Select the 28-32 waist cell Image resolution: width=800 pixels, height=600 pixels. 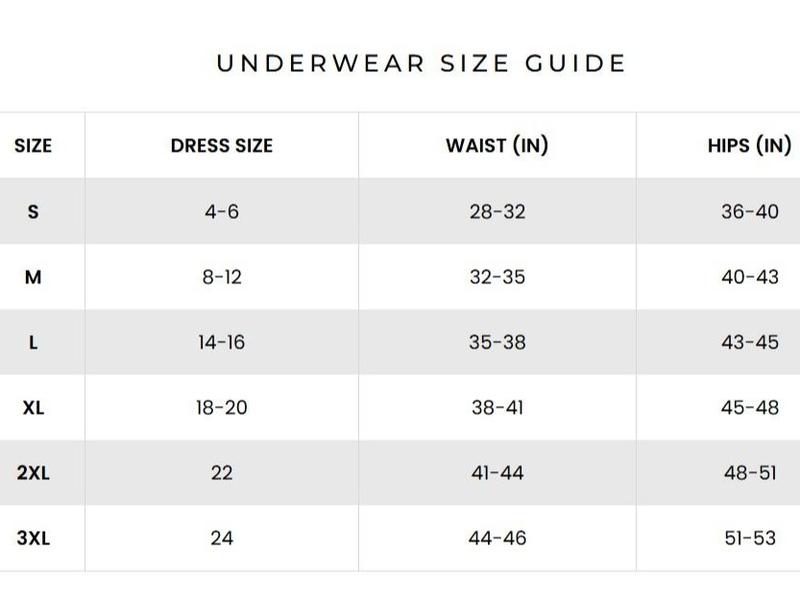(497, 212)
